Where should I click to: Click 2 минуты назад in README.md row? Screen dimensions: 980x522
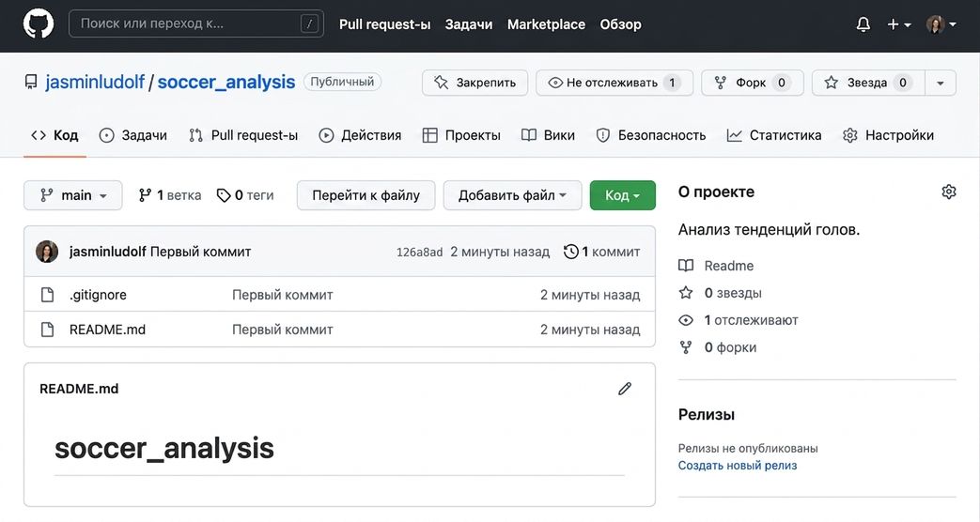[x=590, y=330]
